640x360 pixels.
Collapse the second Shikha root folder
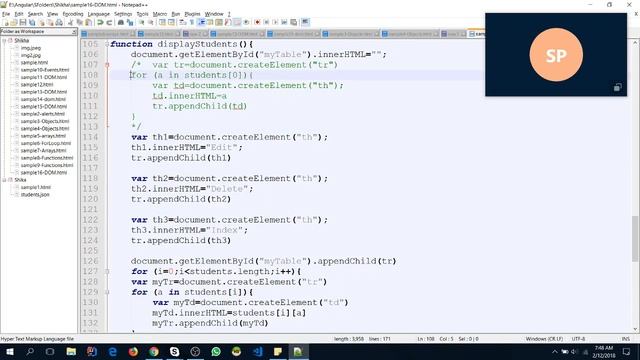point(4,180)
